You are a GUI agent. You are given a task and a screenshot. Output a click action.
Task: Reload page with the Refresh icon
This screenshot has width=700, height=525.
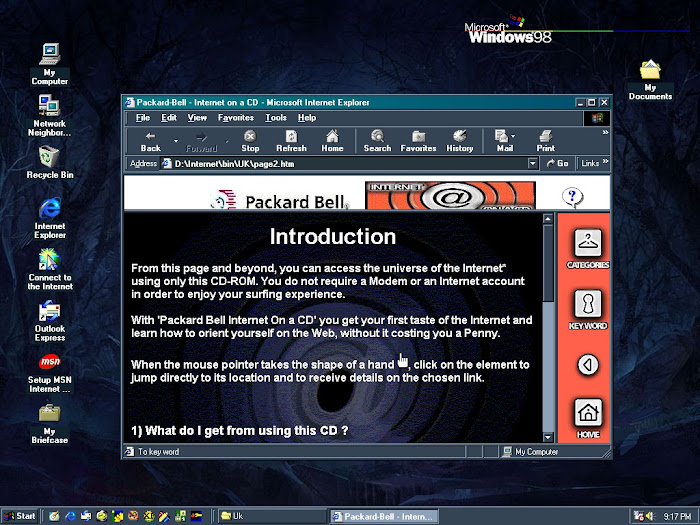coord(291,141)
